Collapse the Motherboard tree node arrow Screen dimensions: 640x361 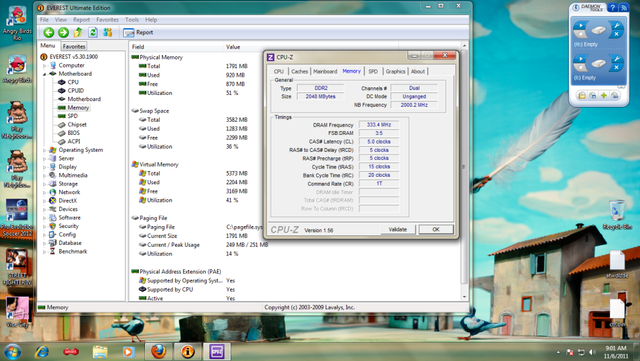pos(44,74)
